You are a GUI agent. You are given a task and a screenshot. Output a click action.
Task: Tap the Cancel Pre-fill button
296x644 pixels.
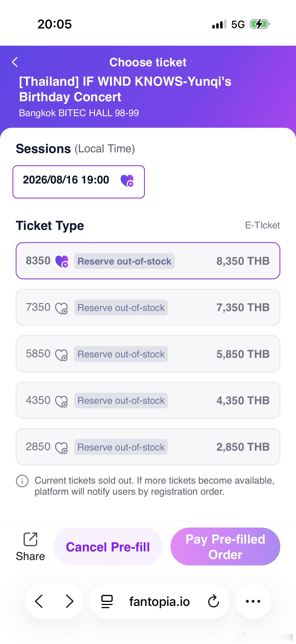tap(108, 546)
